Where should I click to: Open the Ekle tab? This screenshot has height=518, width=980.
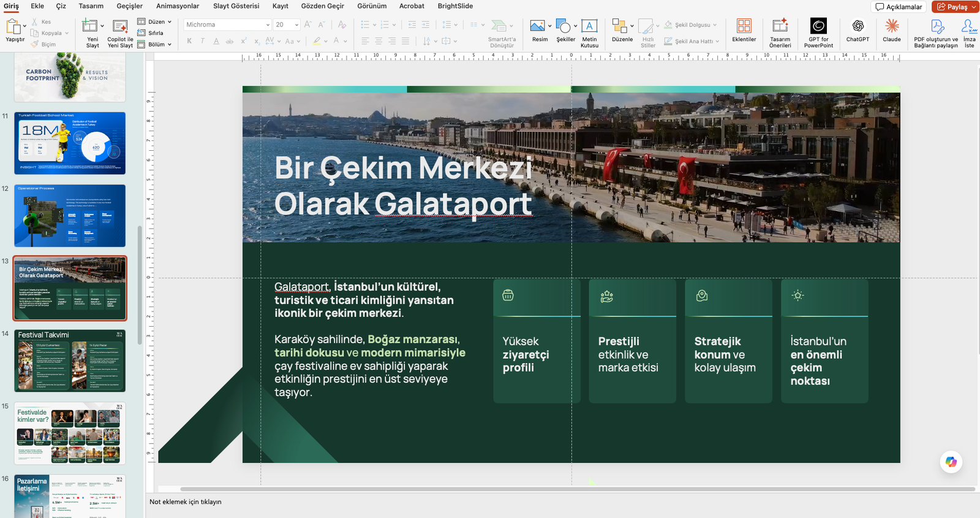37,6
